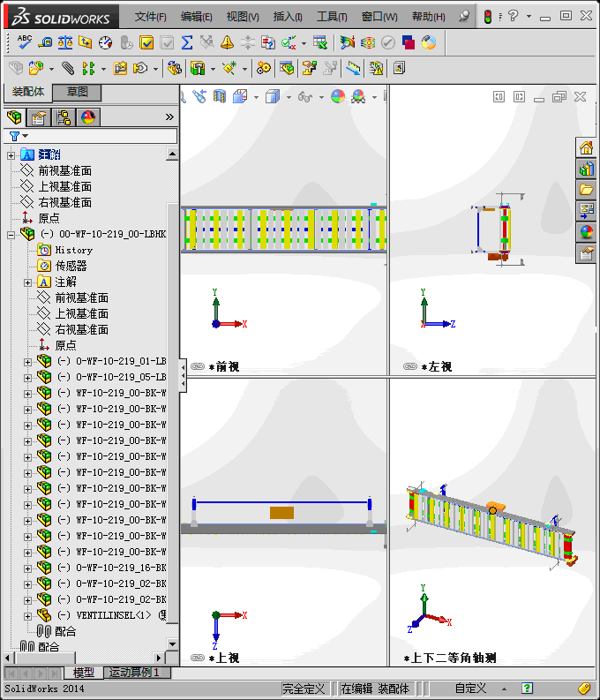Open Custom Properties in task pane
600x700 pixels.
point(587,254)
